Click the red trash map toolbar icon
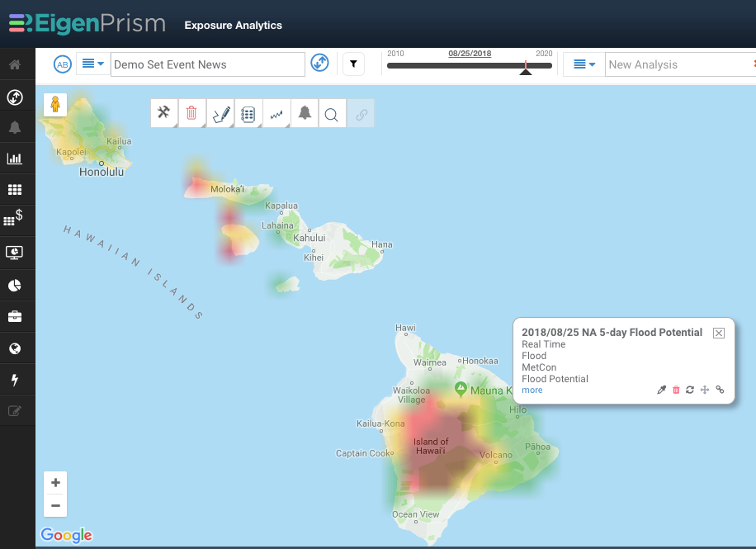 tap(192, 113)
